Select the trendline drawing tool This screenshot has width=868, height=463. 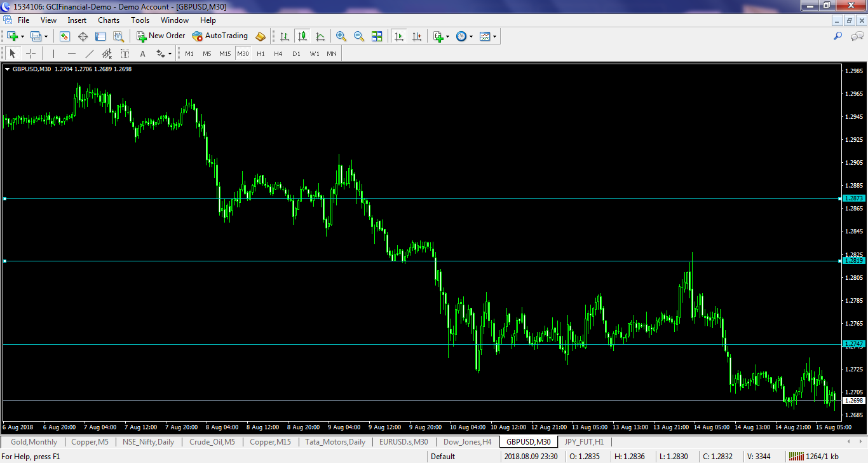coord(90,54)
